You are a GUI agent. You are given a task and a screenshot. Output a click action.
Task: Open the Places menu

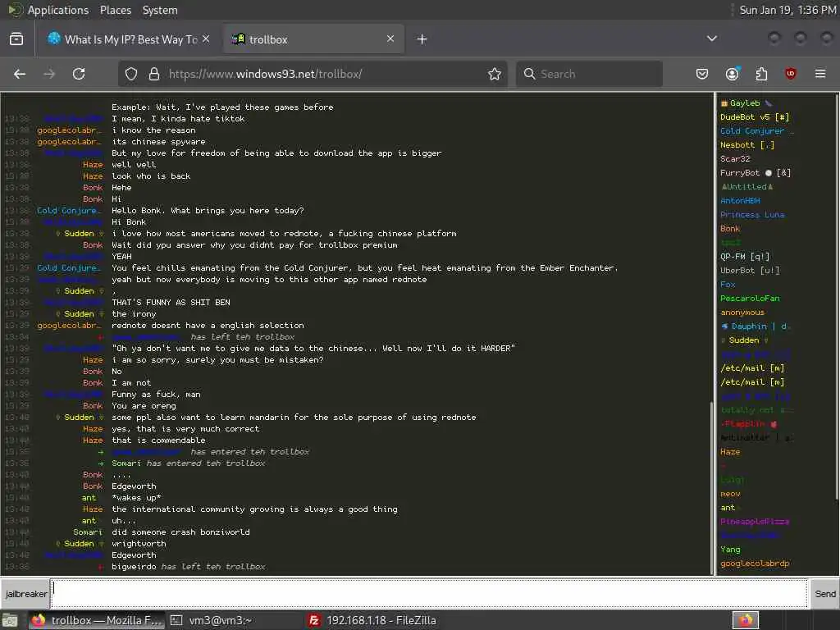115,10
